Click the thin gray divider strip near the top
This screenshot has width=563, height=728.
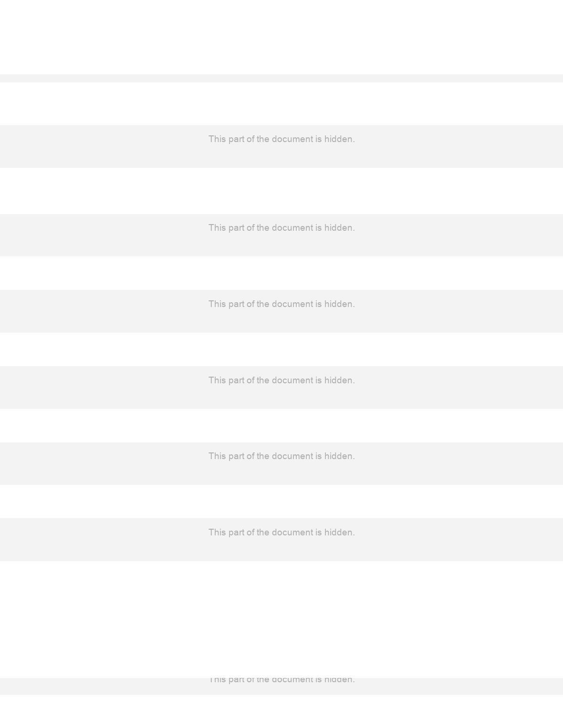click(x=281, y=78)
